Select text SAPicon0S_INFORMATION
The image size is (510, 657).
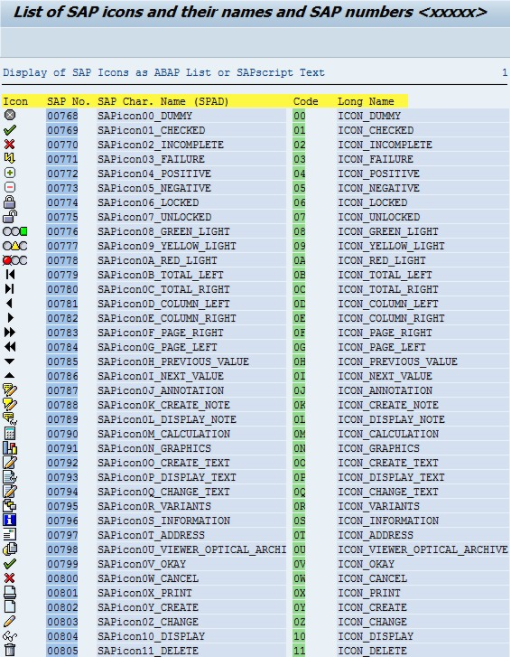point(163,520)
